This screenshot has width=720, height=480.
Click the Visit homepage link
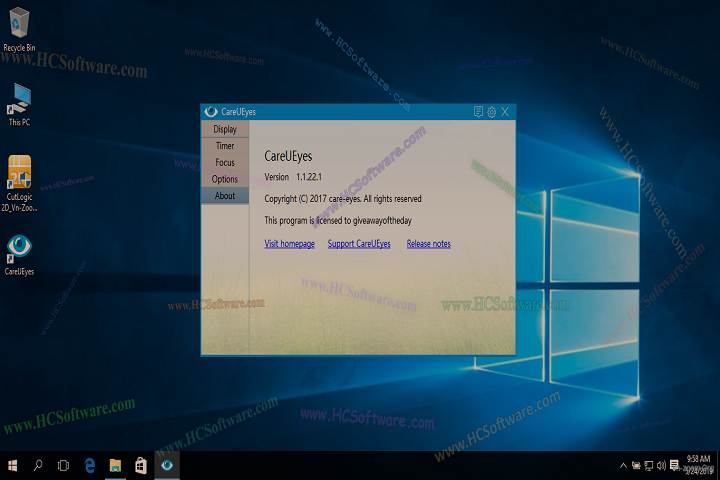(289, 243)
